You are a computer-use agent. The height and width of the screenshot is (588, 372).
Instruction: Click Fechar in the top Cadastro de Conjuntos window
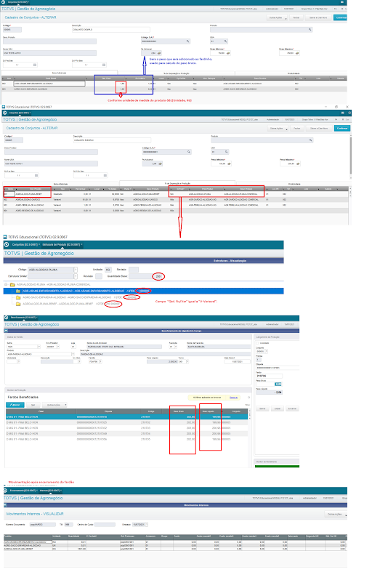(296, 17)
